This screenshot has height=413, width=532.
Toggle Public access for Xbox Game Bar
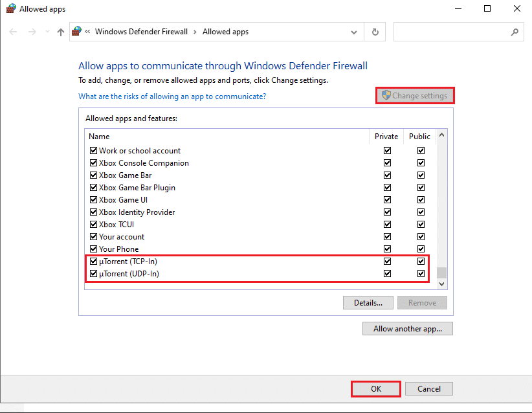[421, 175]
